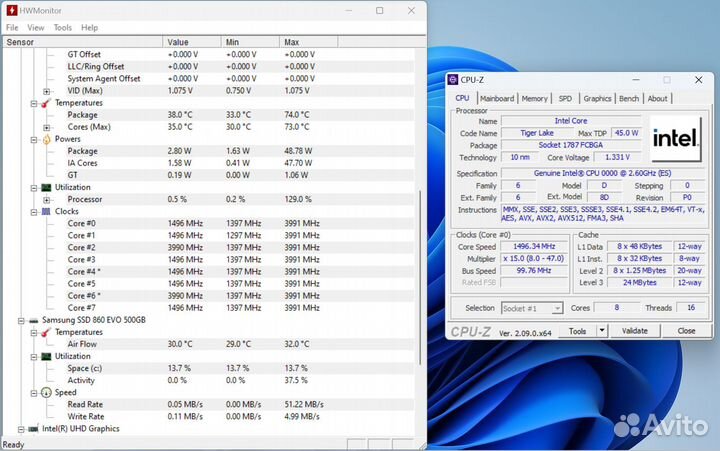
Task: Select the CPU tab in CPU-Z
Action: pyautogui.click(x=462, y=98)
